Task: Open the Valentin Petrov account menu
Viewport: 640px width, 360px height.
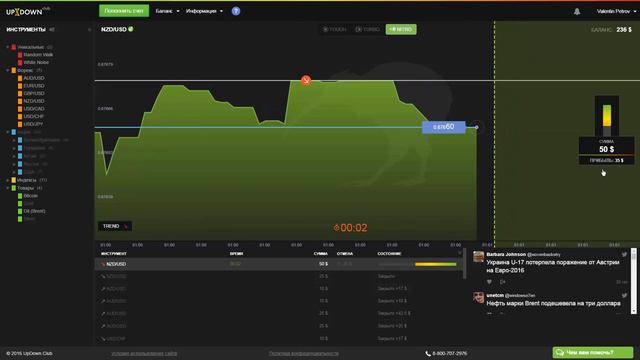Action: [x=616, y=11]
